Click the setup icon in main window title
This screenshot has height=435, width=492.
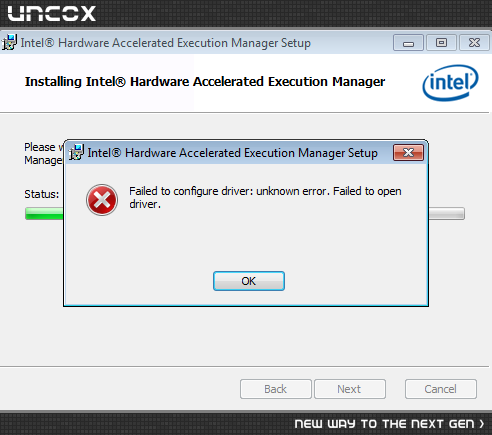(9, 42)
